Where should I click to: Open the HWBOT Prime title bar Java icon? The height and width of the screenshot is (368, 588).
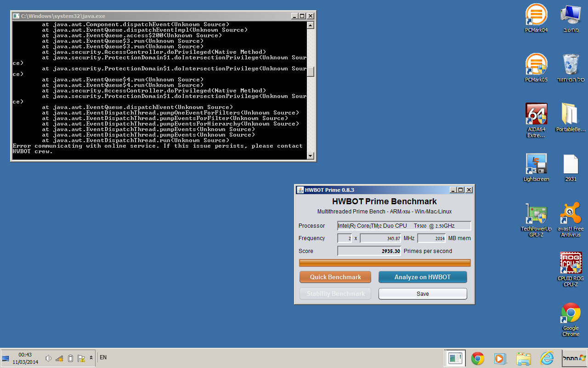[x=300, y=190]
